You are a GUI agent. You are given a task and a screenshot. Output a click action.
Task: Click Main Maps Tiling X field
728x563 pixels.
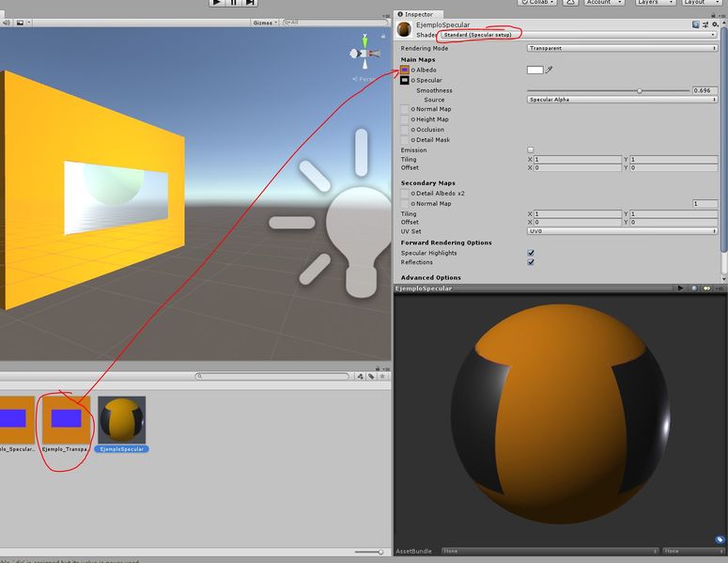577,160
